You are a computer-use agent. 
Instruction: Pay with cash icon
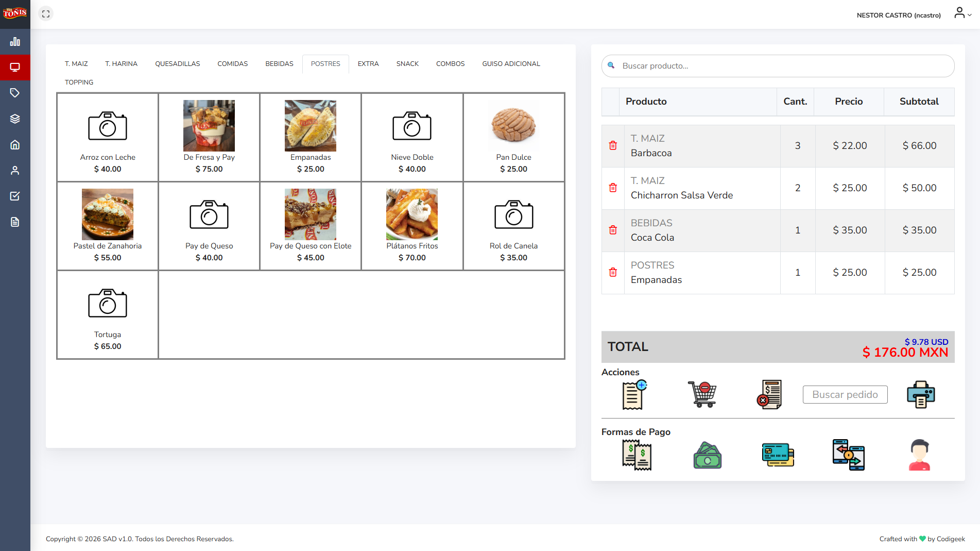tap(708, 455)
